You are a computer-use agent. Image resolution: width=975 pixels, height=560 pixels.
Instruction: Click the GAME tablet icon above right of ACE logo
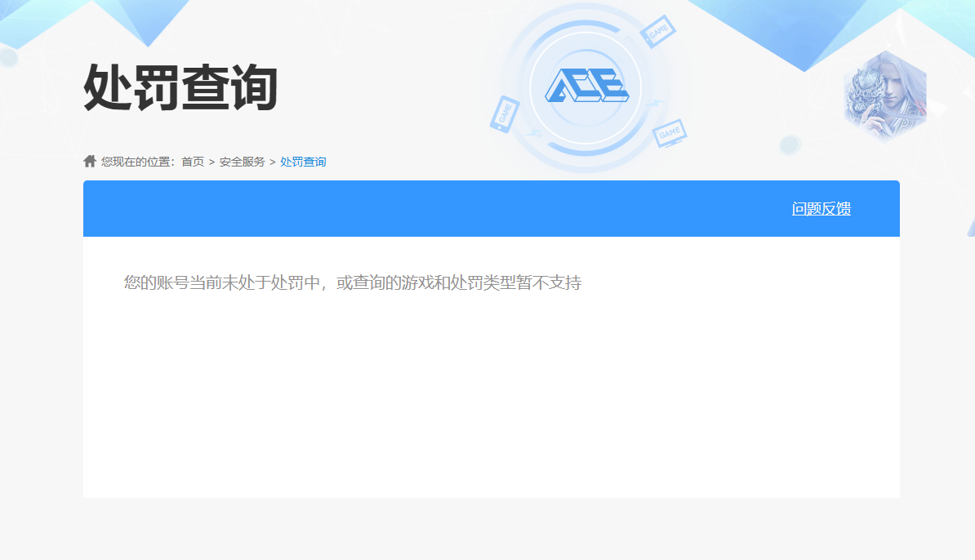coord(657,32)
